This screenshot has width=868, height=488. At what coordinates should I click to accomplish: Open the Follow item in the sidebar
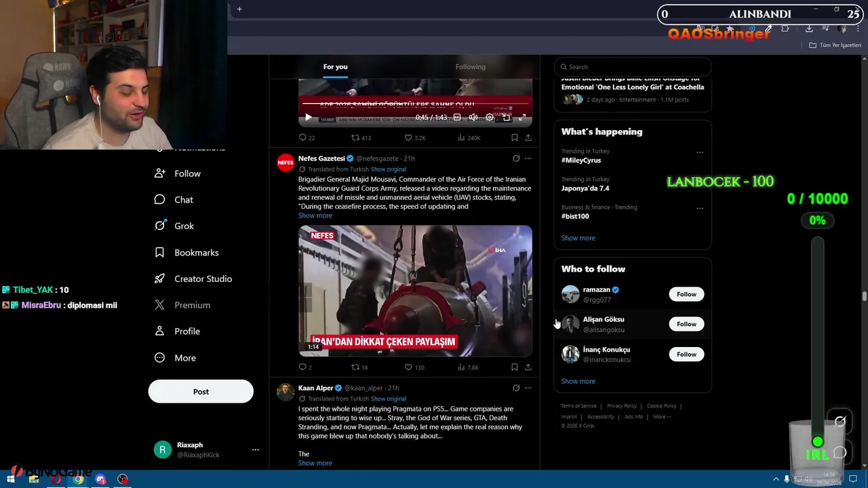click(178, 174)
